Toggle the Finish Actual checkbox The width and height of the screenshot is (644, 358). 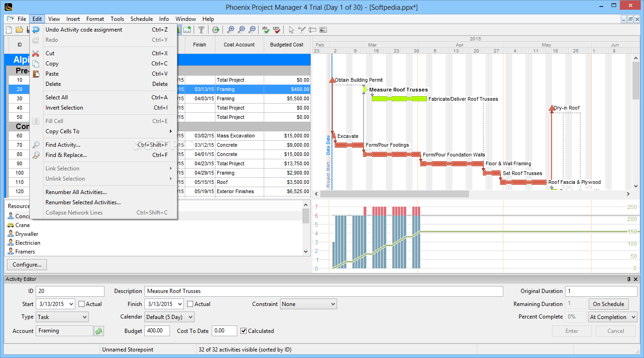(x=190, y=304)
